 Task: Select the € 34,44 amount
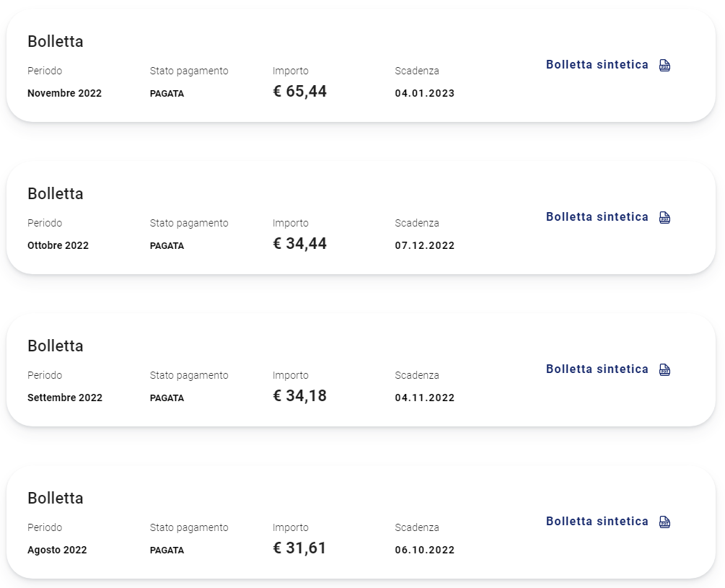(299, 244)
